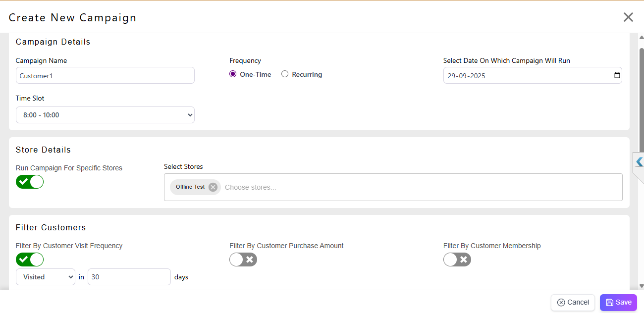Click the Cancel button
This screenshot has height=313, width=644.
(573, 303)
